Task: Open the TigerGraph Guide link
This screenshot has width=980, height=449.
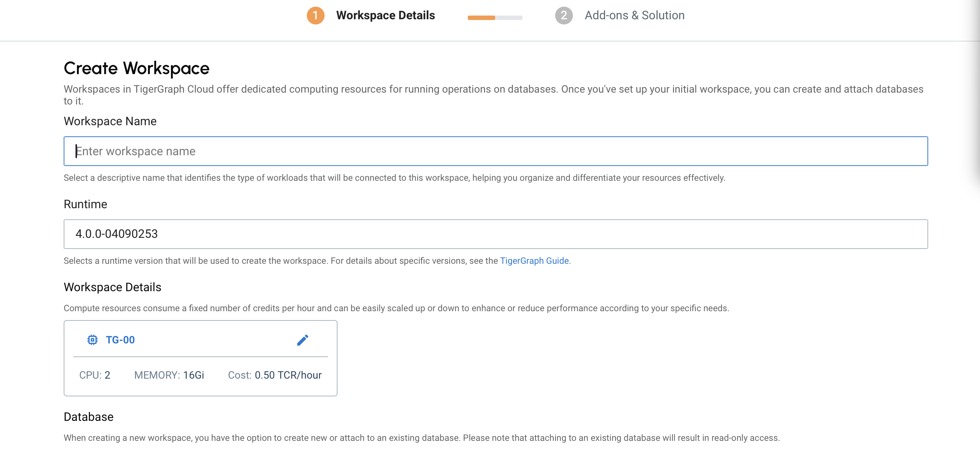Action: coord(534,261)
